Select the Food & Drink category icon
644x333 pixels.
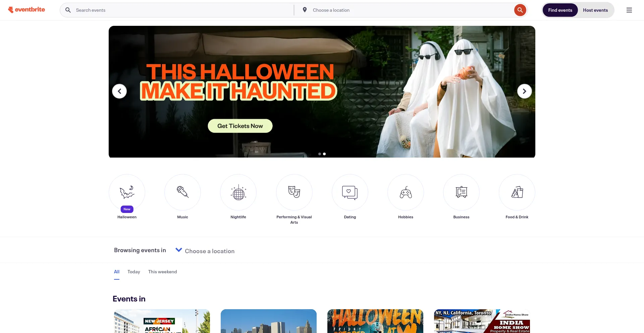(x=517, y=192)
